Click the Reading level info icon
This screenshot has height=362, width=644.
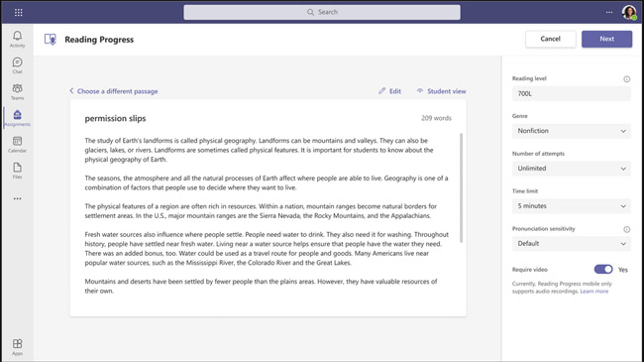click(627, 79)
